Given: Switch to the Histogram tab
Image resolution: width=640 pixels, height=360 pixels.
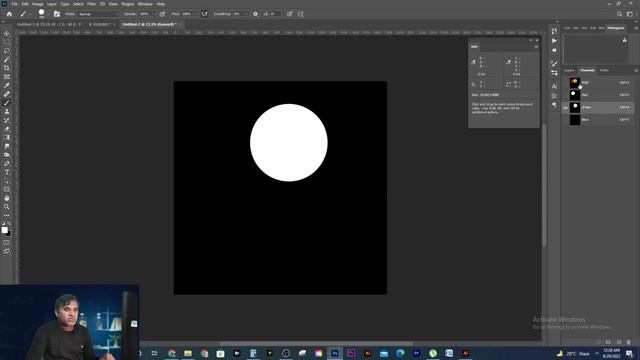Looking at the screenshot, I should (616, 28).
